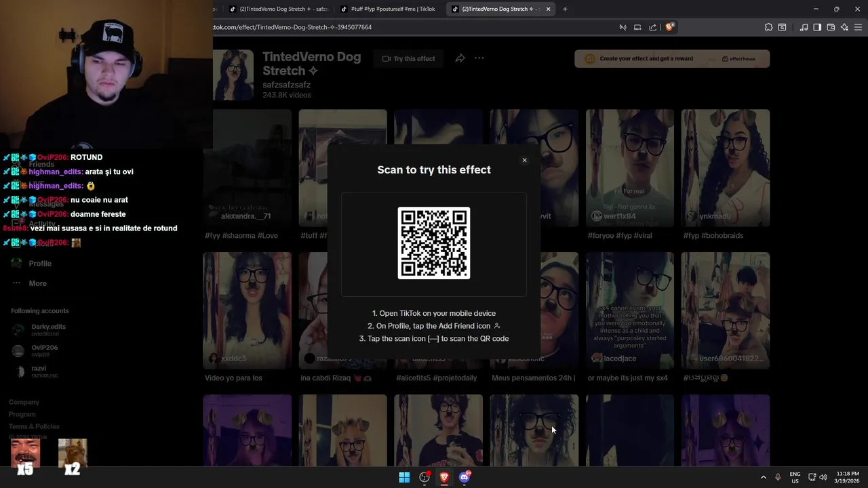Open video by wert1x84 tagged #foryou #fyp #viral
868x488 pixels.
click(x=630, y=167)
